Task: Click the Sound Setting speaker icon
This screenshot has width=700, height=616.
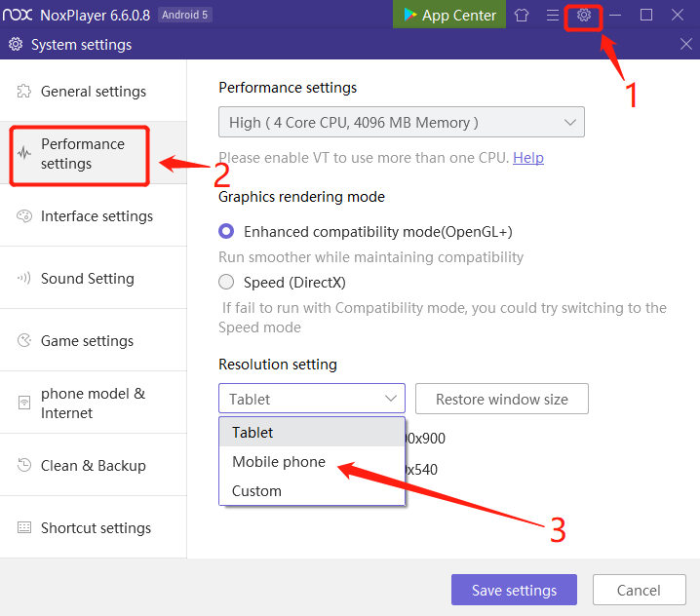Action: pos(23,279)
